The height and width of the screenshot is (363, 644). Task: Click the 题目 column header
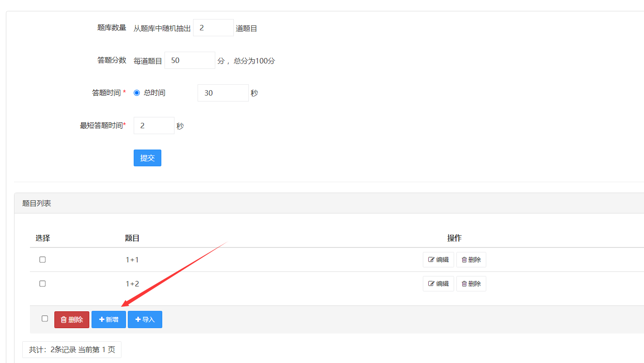pyautogui.click(x=132, y=238)
